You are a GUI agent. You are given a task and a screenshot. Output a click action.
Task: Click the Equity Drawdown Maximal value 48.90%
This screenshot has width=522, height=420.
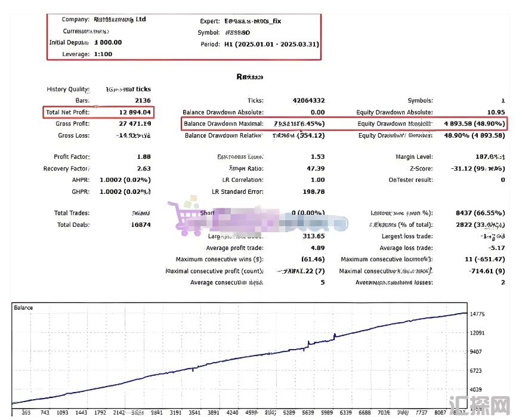tap(474, 124)
